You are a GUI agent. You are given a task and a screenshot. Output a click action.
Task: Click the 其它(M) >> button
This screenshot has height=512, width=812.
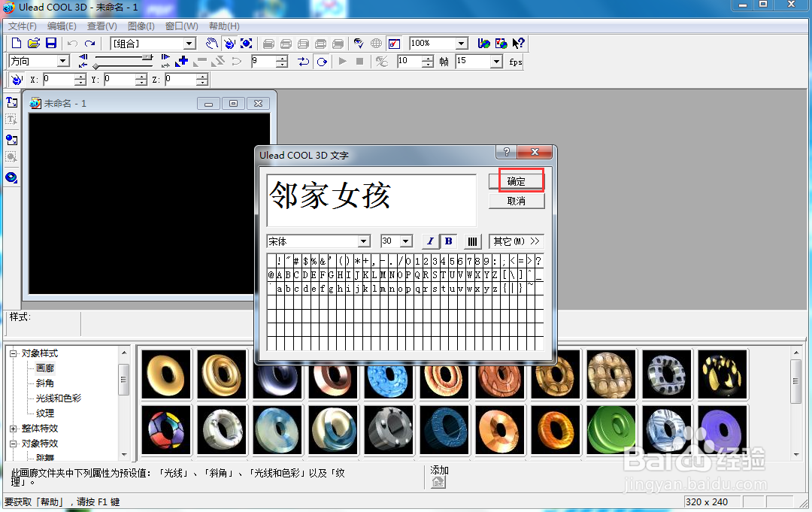point(517,241)
